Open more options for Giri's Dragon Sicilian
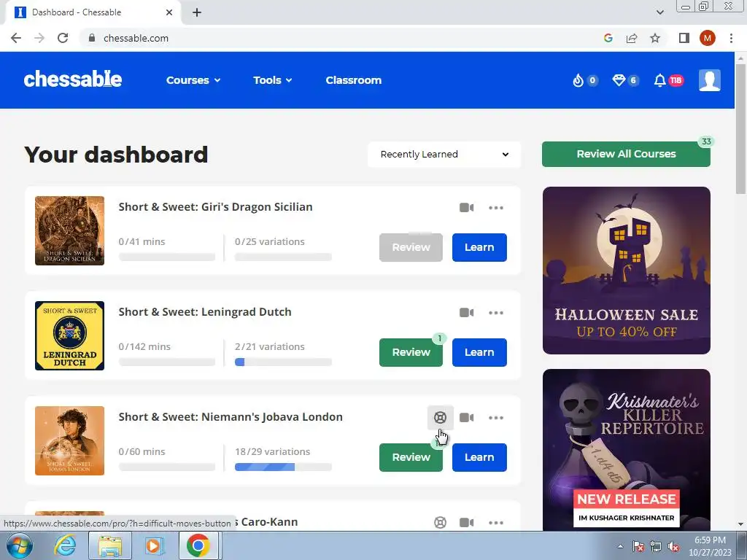The image size is (747, 560). pyautogui.click(x=496, y=208)
